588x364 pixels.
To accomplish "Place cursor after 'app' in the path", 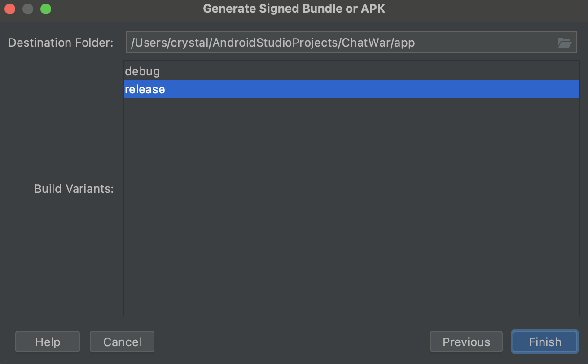I will pos(416,43).
